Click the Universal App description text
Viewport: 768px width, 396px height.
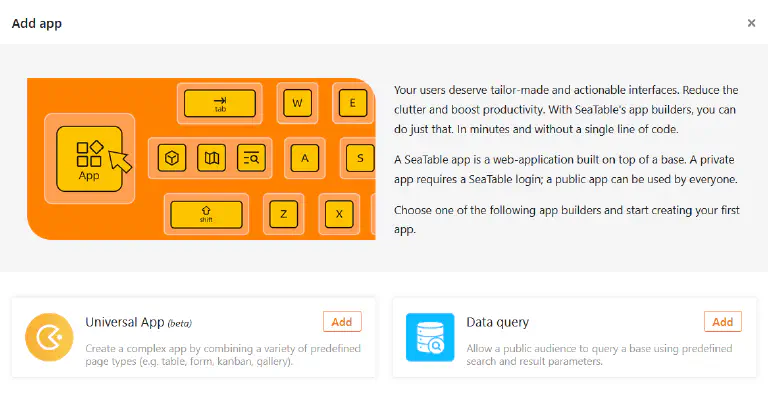[x=223, y=355]
